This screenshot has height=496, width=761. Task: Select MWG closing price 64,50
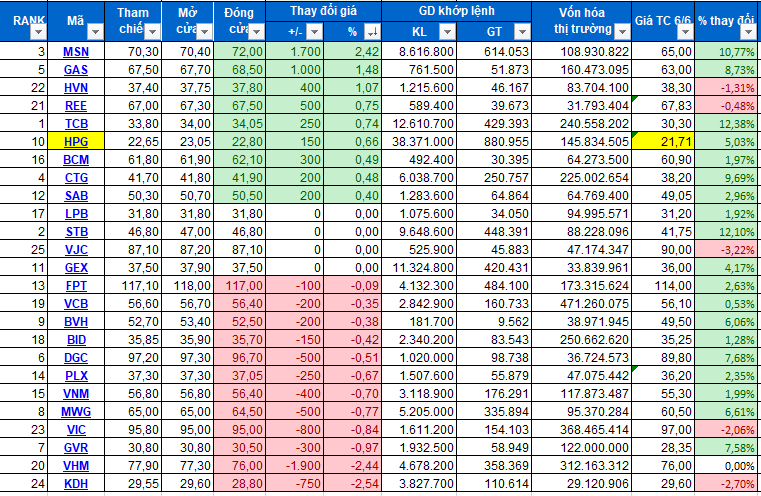click(240, 412)
